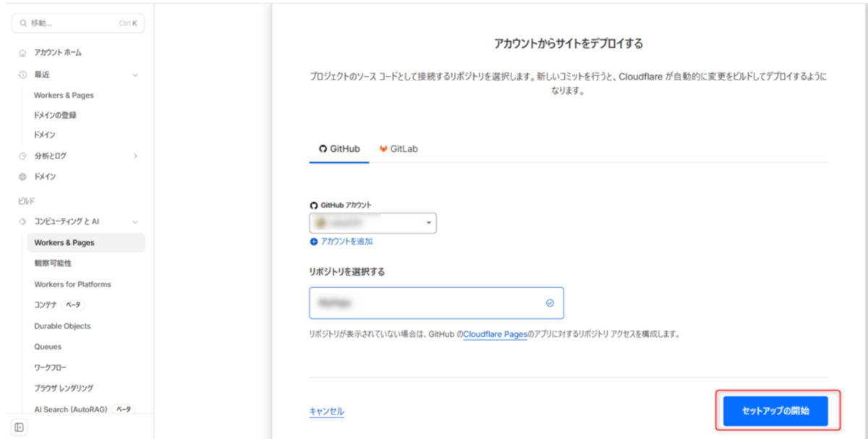
Task: Click the Ctrl K shortcut hint
Action: coord(128,23)
